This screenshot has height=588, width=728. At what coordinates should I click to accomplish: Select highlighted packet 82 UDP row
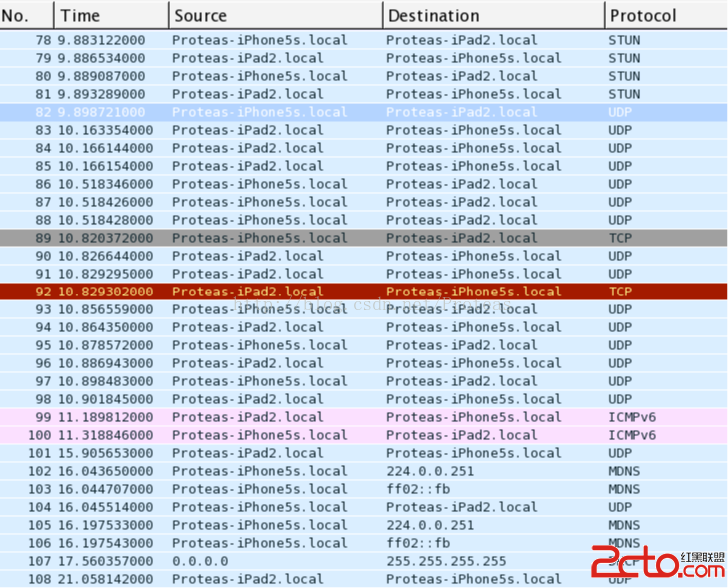point(364,112)
